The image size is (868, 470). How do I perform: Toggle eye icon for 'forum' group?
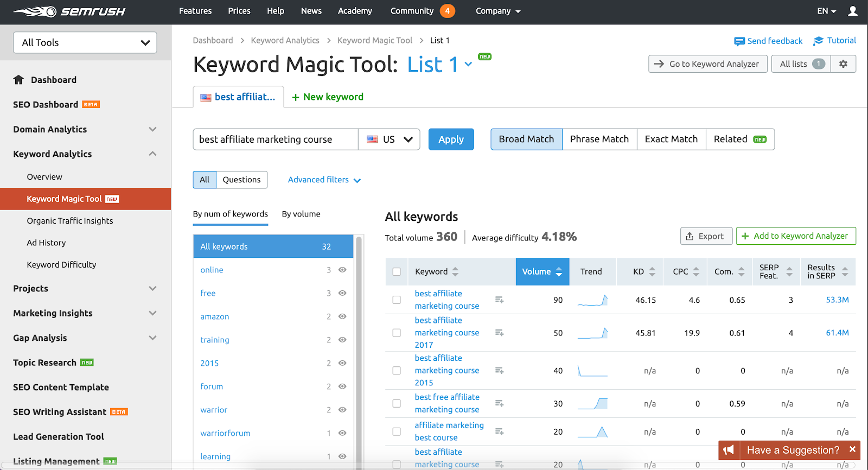coord(342,386)
